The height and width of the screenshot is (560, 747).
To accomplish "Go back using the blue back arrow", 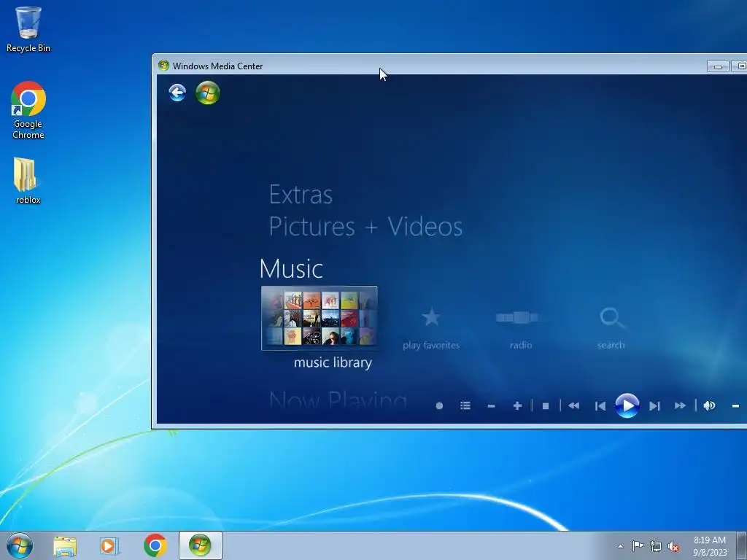I will 177,93.
